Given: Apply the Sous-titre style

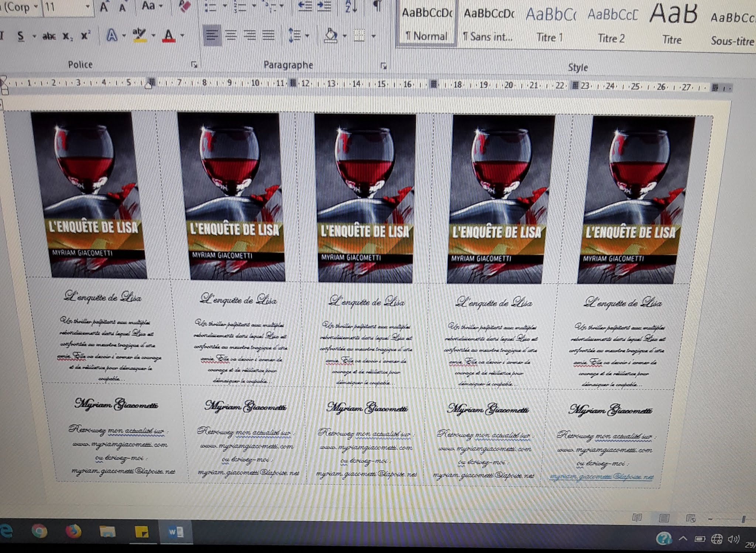Looking at the screenshot, I should click(x=732, y=28).
